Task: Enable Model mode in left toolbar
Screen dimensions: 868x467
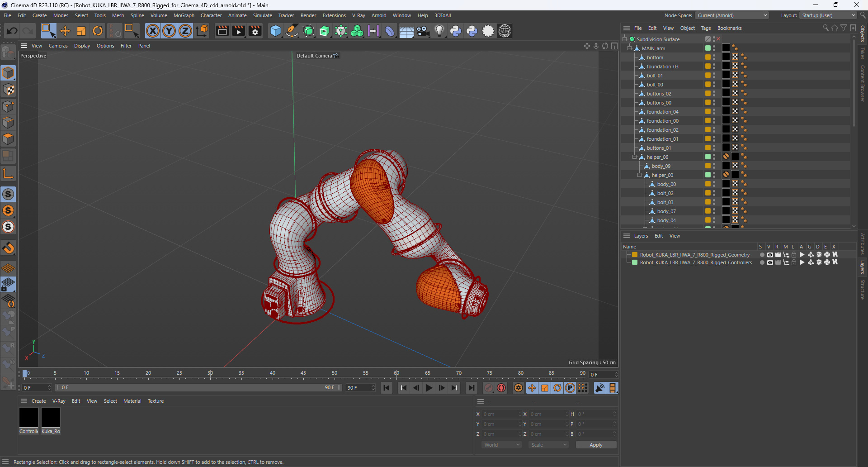Action: (x=8, y=73)
